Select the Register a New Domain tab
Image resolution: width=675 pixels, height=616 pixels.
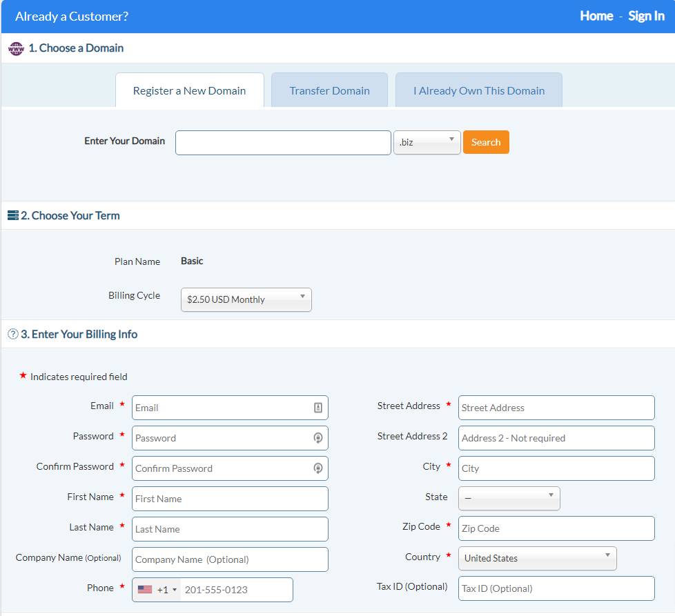coord(189,91)
